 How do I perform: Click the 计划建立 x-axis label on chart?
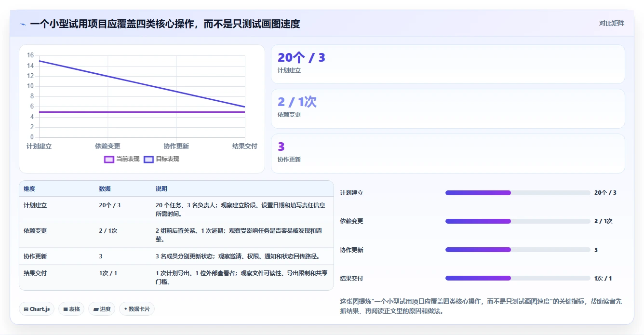click(x=39, y=146)
